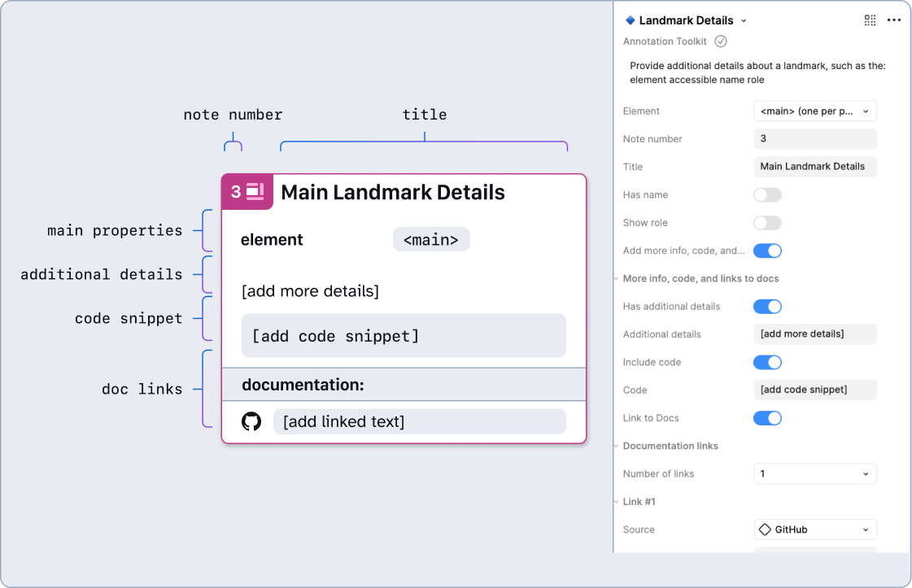
Task: Click the <main> element tag chip
Action: (431, 240)
